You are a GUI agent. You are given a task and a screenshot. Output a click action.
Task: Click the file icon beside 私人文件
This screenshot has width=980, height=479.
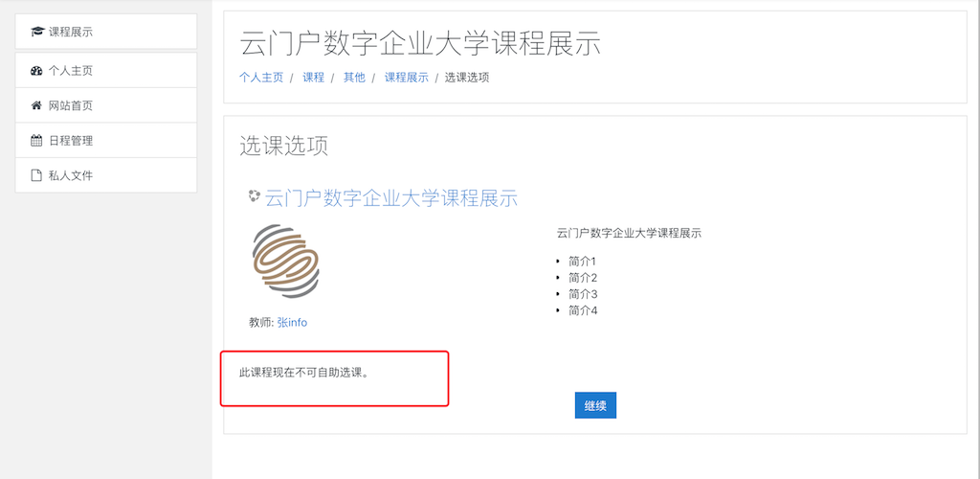36,175
